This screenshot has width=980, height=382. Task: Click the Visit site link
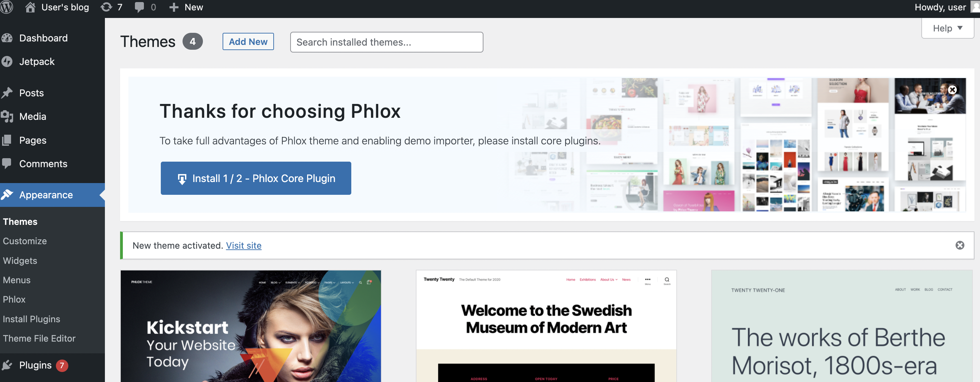[x=244, y=246]
